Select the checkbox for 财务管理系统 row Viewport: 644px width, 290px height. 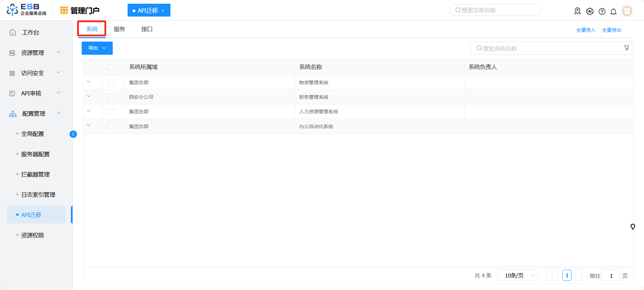(x=111, y=97)
